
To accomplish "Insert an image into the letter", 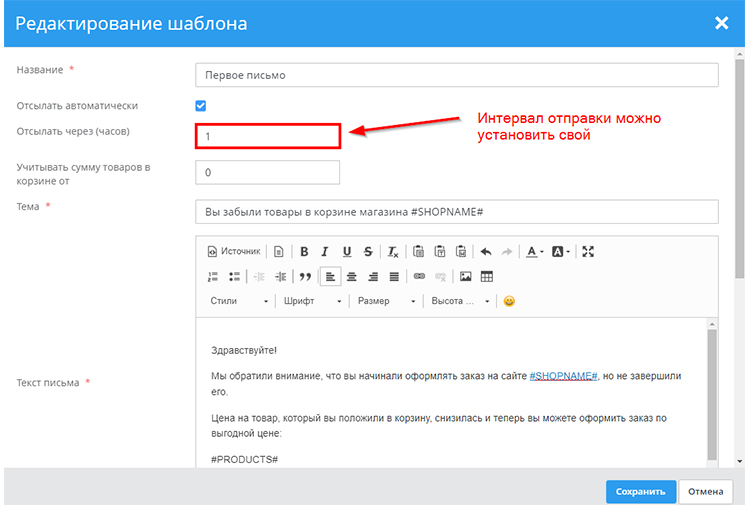I will (x=465, y=276).
